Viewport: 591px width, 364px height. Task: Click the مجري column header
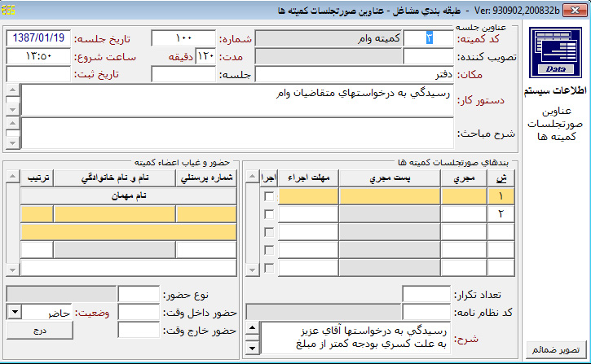click(464, 178)
